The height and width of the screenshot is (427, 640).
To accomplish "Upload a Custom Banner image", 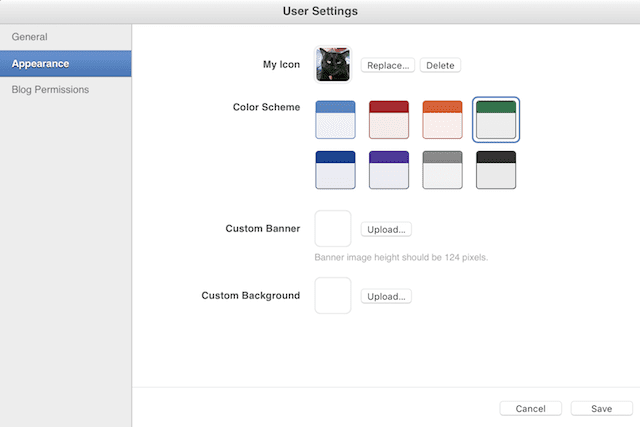I will coord(386,229).
